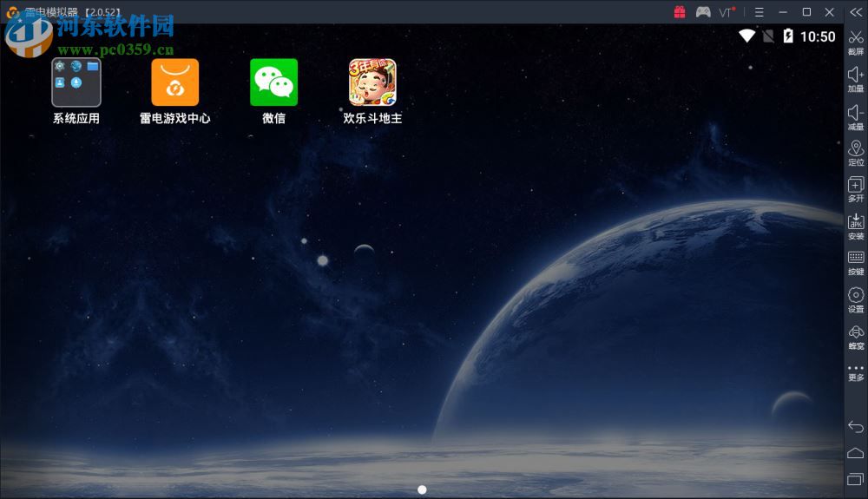
Task: Click the Android home button
Action: tap(856, 453)
